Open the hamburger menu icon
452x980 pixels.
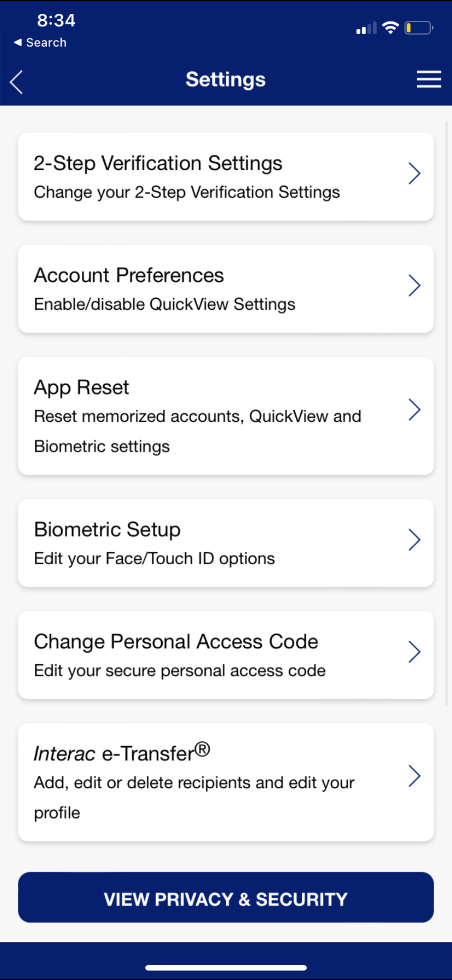click(x=429, y=79)
